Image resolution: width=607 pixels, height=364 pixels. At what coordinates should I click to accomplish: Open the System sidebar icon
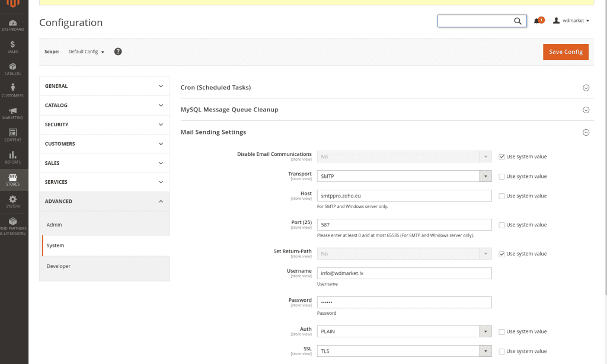[x=12, y=203]
